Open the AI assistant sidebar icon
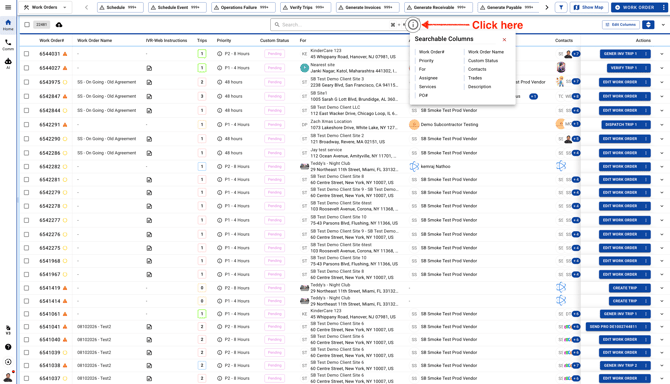The height and width of the screenshot is (384, 670). coord(8,63)
